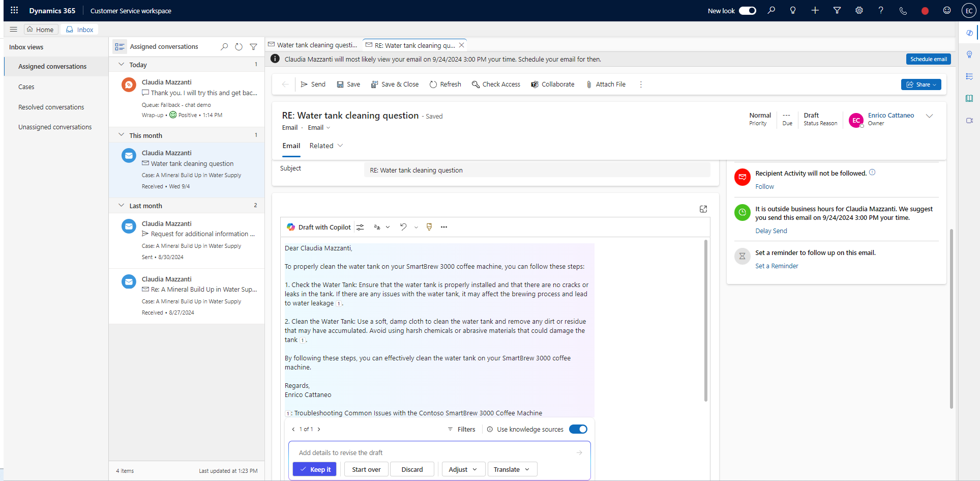Switch to the Related tab

point(321,146)
